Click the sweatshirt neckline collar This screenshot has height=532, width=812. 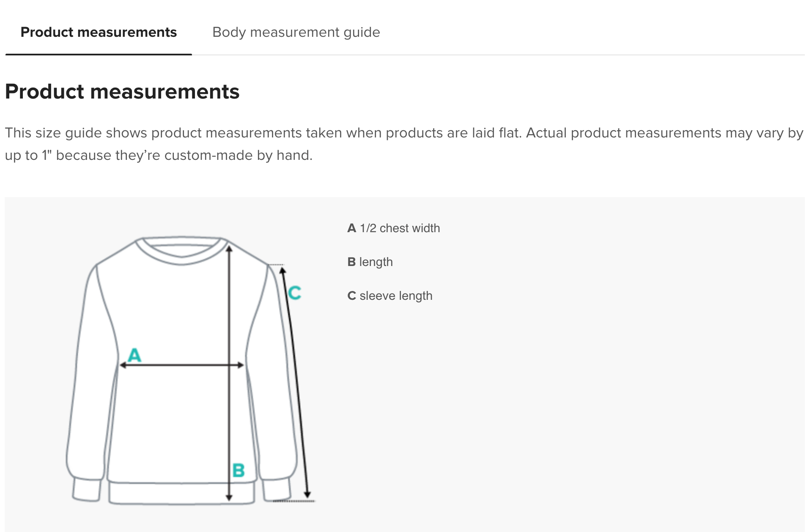point(182,251)
